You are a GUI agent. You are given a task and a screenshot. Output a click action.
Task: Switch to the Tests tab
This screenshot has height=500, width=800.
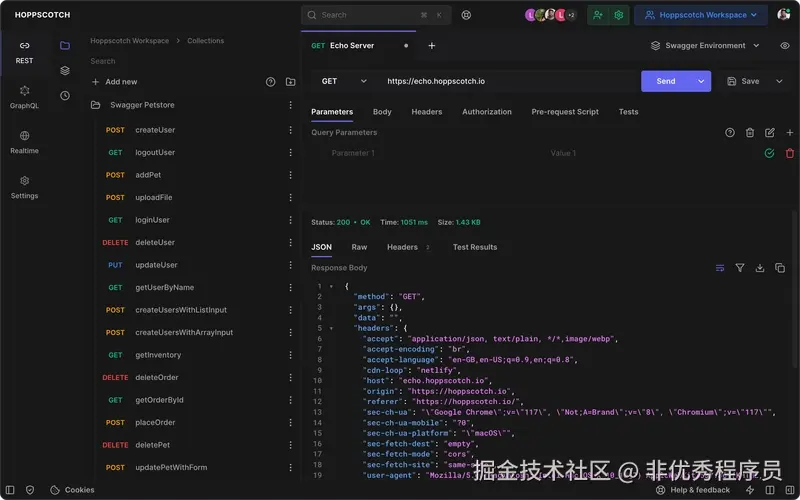pos(628,112)
